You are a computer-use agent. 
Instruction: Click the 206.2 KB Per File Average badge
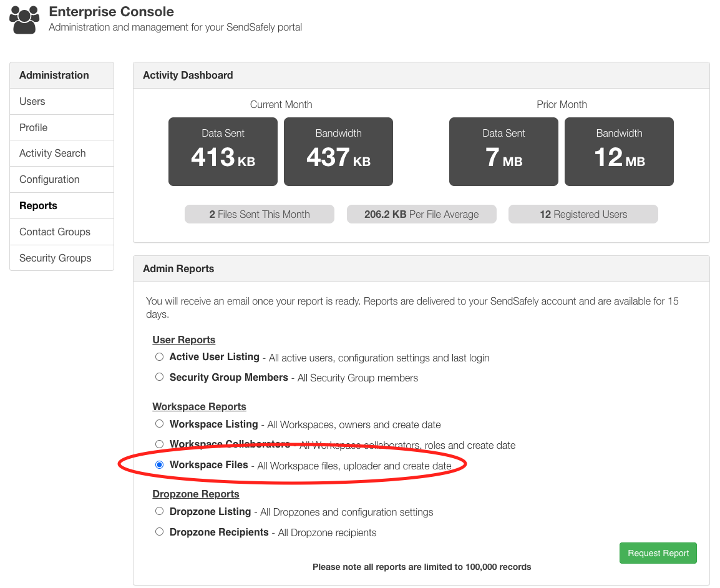click(422, 214)
